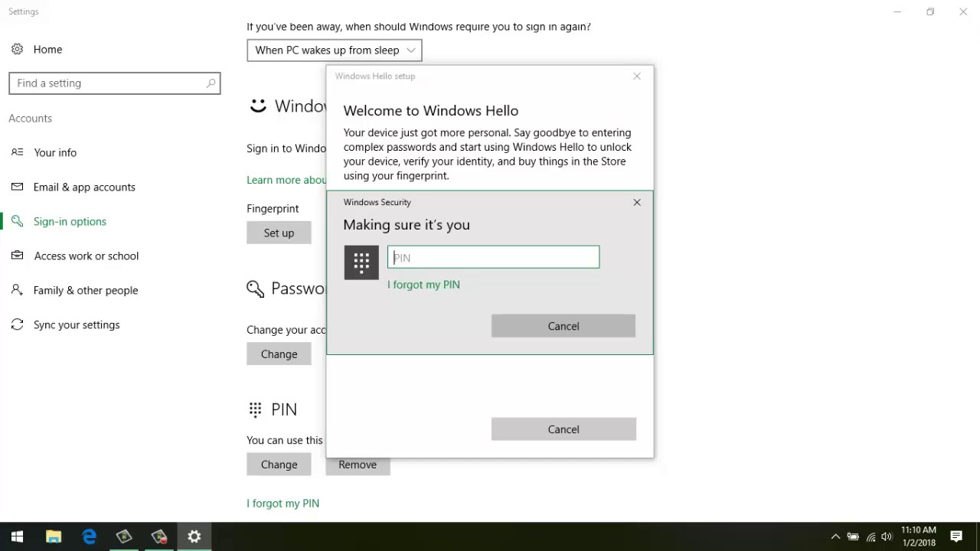This screenshot has height=551, width=980.
Task: Click the PIN entry field
Action: pos(494,257)
